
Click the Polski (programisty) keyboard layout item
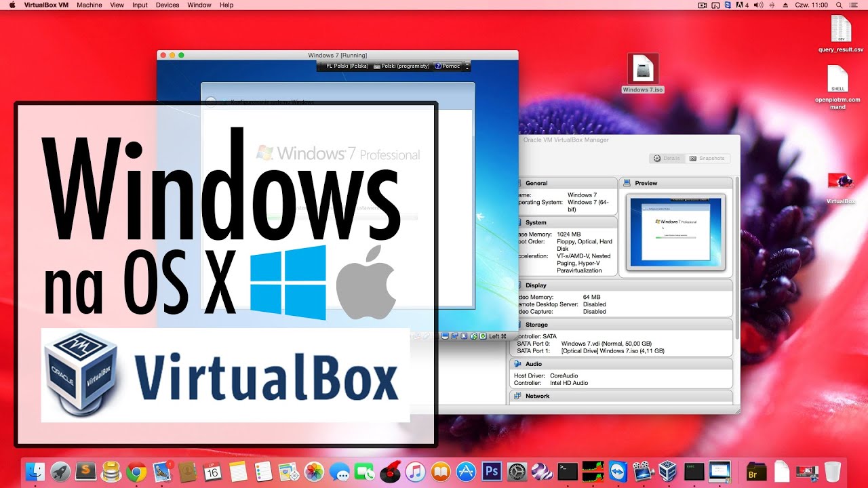(401, 66)
